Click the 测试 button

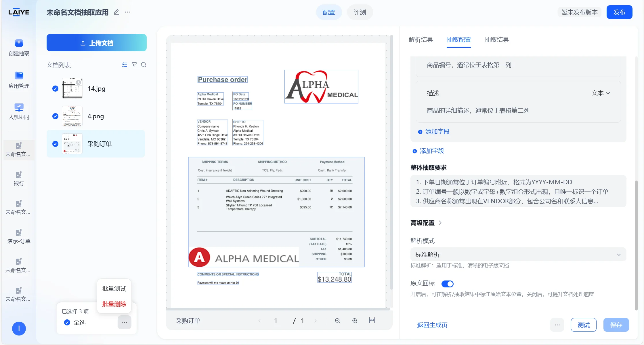coord(584,325)
